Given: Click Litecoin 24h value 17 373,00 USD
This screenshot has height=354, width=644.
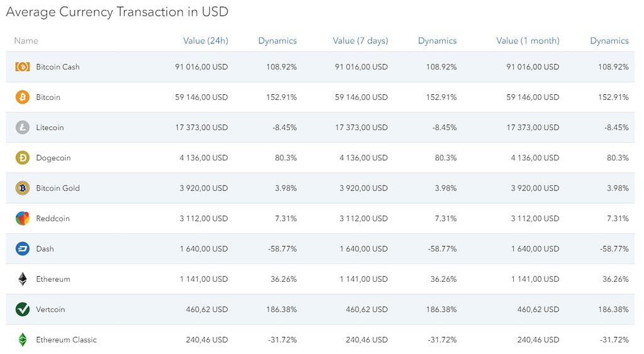Looking at the screenshot, I should 201,128.
